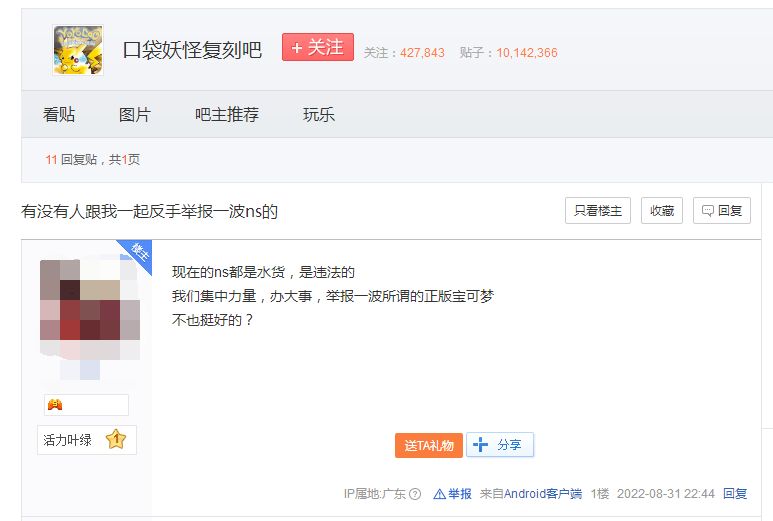The height and width of the screenshot is (521, 773).
Task: Click the red badge icon under avatar
Action: [x=55, y=405]
